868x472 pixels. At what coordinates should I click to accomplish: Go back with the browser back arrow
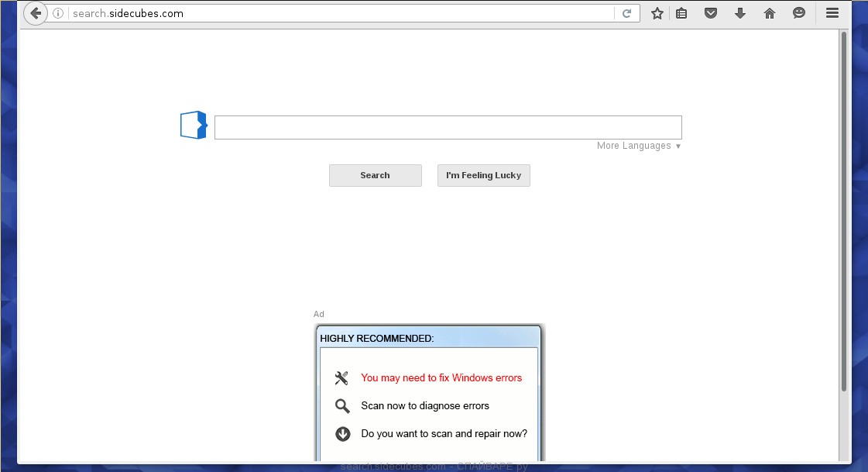pyautogui.click(x=36, y=13)
